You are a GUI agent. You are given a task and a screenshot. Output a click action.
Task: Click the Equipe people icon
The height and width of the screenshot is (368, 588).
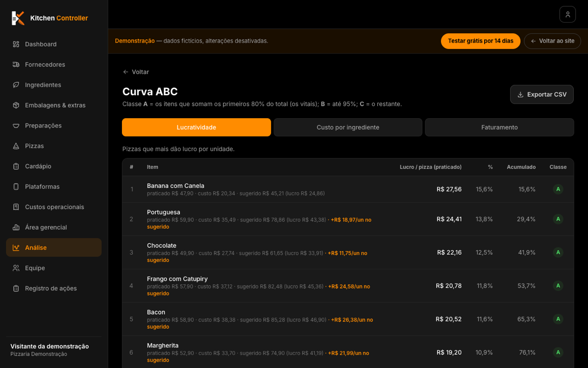tap(16, 268)
